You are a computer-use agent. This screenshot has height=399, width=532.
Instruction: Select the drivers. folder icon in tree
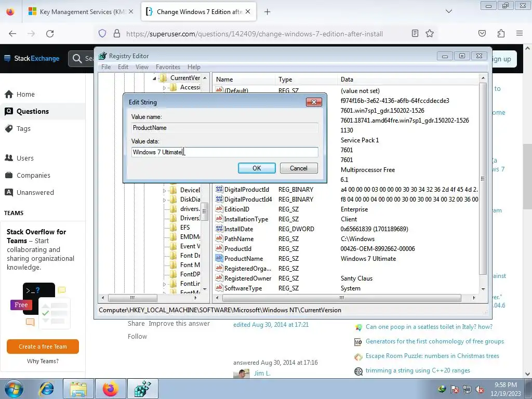point(174,209)
